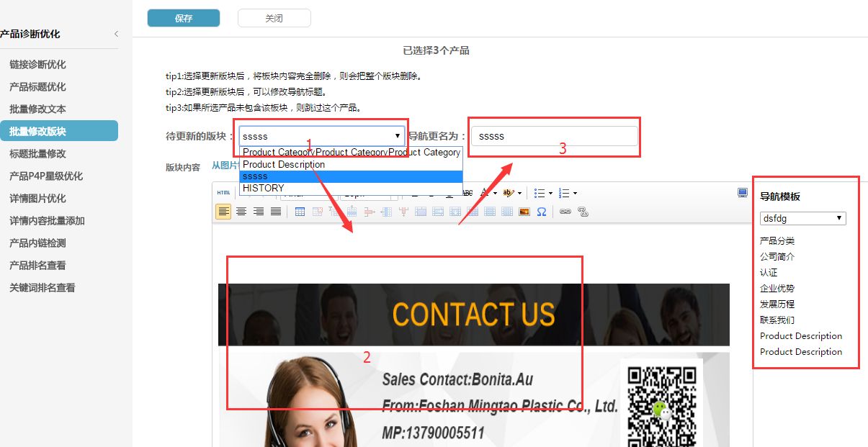Click the delete table column icon
The width and height of the screenshot is (868, 447).
[403, 212]
